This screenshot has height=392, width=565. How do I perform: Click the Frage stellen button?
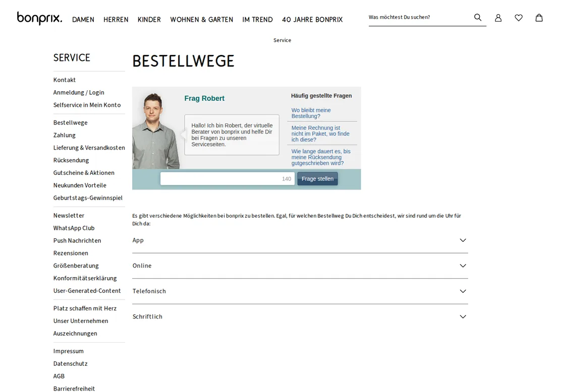coord(317,179)
